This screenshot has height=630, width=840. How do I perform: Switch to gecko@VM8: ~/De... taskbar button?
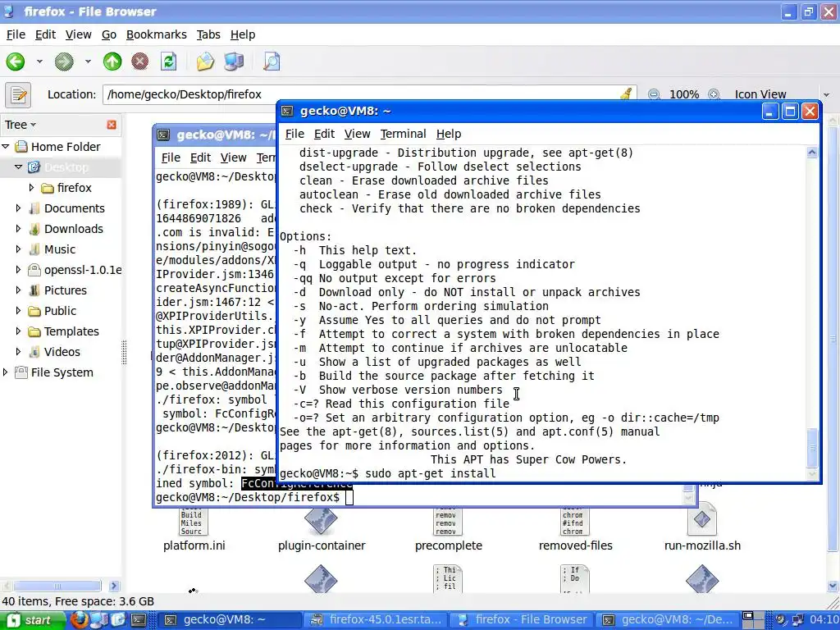(668, 620)
